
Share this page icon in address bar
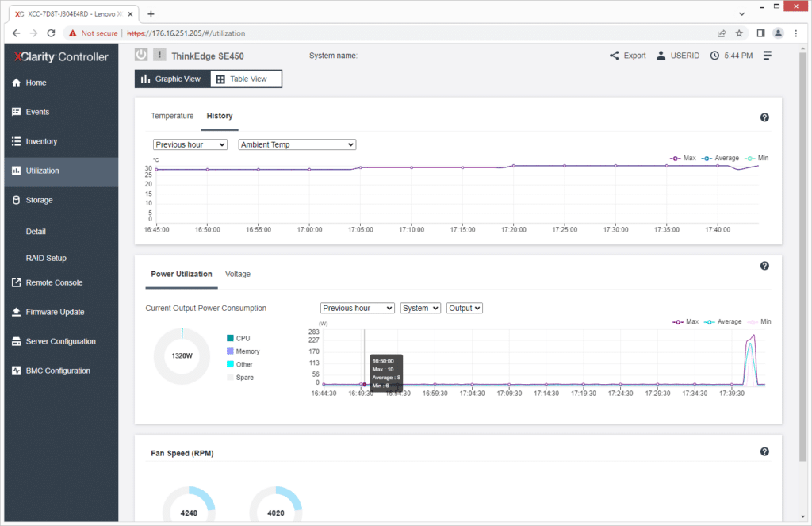pyautogui.click(x=722, y=33)
